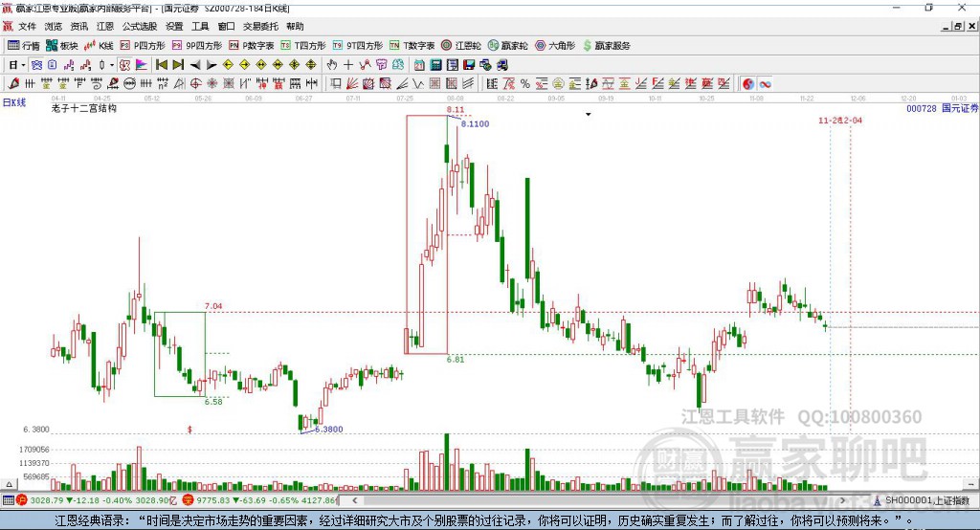This screenshot has width=980, height=530.
Task: Open the 公式选股 menu
Action: point(140,26)
